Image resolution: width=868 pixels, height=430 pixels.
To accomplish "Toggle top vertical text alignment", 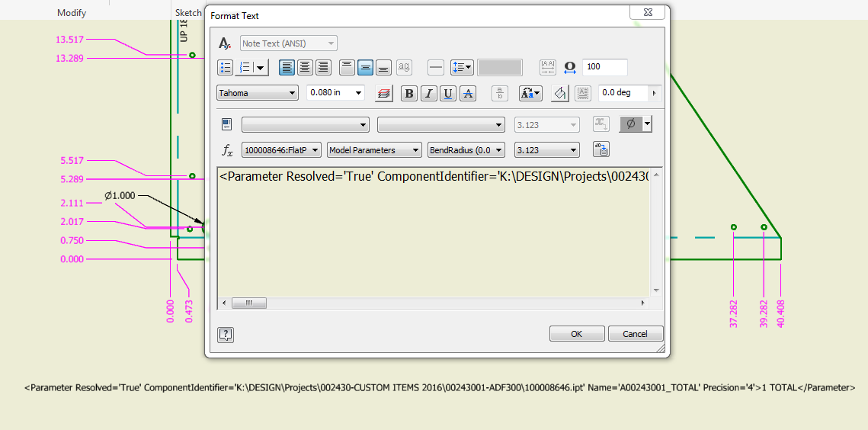I will pos(347,68).
